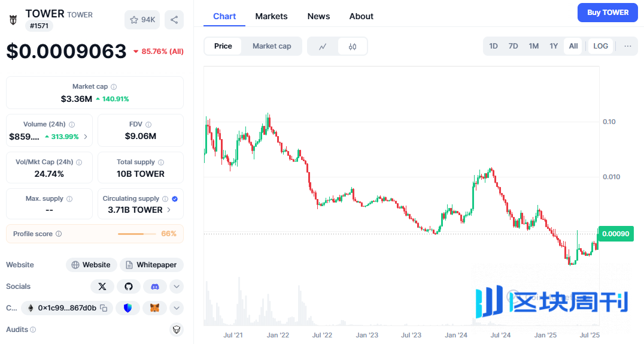Open the share icon button
This screenshot has height=344, width=644.
click(x=174, y=20)
